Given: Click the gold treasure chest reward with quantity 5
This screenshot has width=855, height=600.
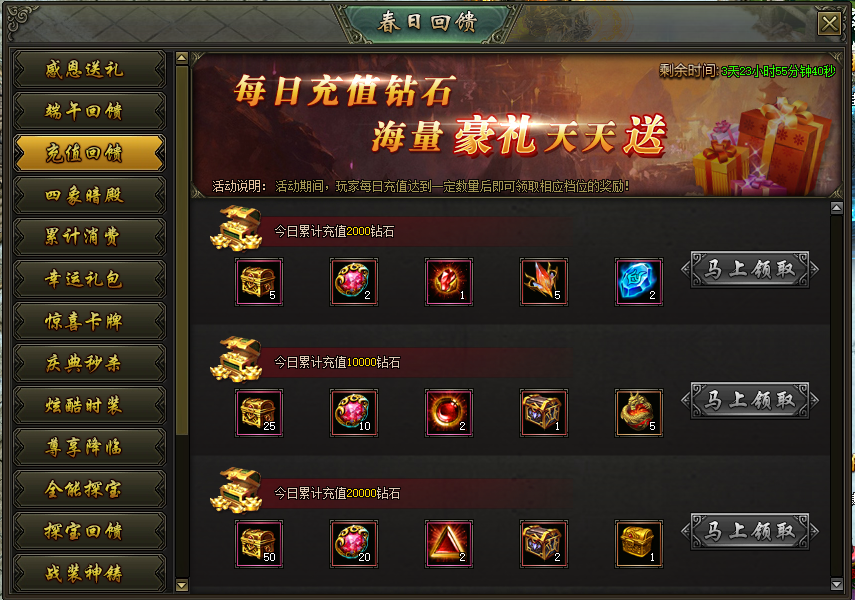Looking at the screenshot, I should (x=259, y=282).
